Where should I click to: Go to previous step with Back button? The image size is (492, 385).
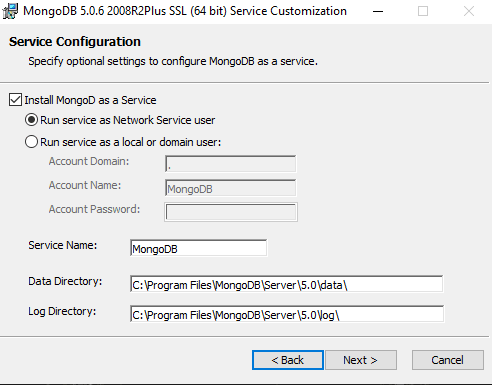288,360
